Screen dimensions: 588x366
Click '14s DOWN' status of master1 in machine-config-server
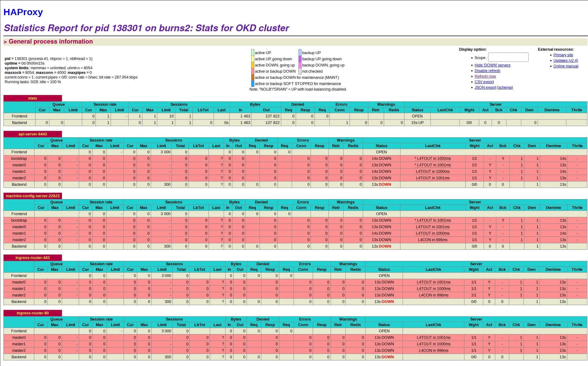click(381, 233)
